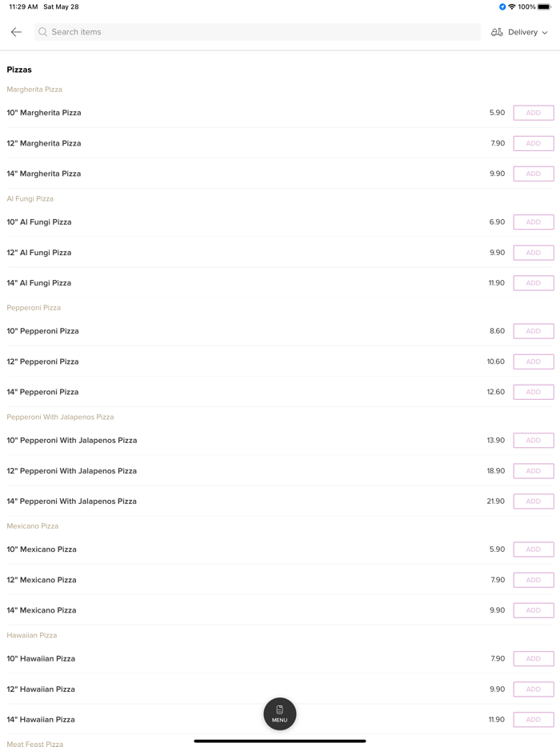Viewport: 560px width, 747px height.
Task: Open the floating MENU button
Action: coord(280,713)
